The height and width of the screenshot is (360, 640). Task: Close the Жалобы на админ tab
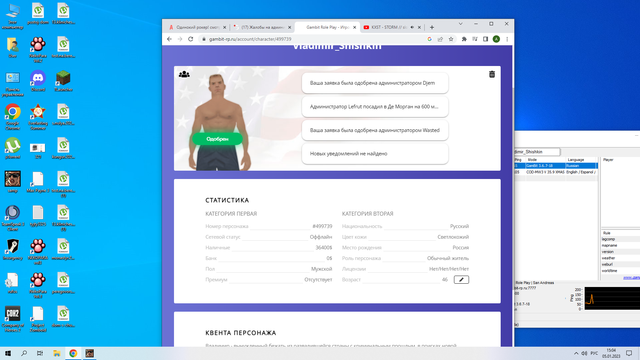click(289, 27)
